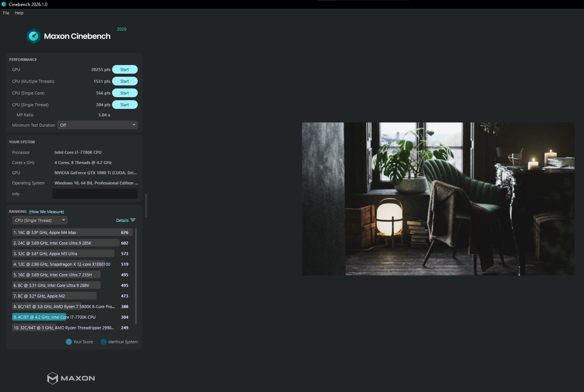The image size is (584, 392).
Task: Open the File menu
Action: tap(6, 13)
